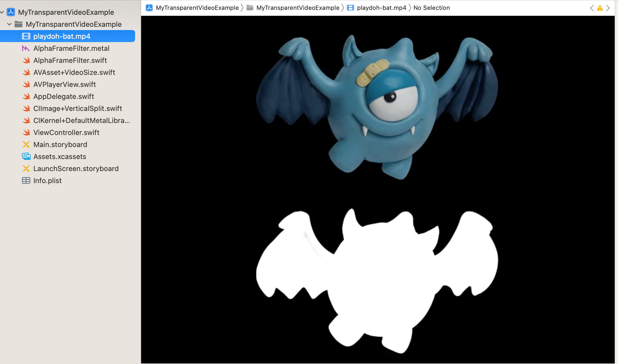
Task: Open CIImage+VerticalSplit.swift file
Action: (x=78, y=108)
